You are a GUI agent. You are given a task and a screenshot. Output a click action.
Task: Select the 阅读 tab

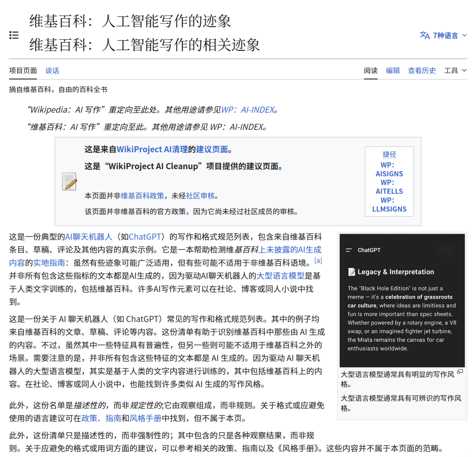tap(371, 70)
